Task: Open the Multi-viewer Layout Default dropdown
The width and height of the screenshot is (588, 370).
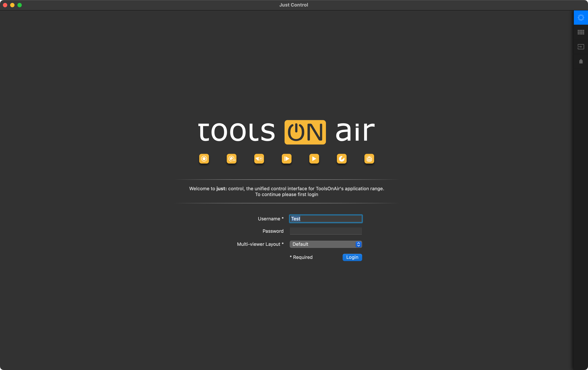Action: coord(326,244)
